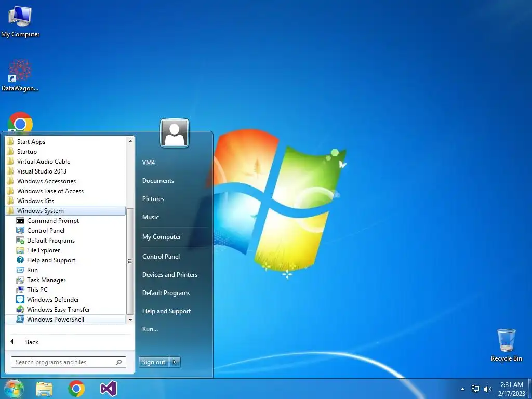This screenshot has height=399, width=532.
Task: Open Documents from right pane
Action: pyautogui.click(x=158, y=181)
